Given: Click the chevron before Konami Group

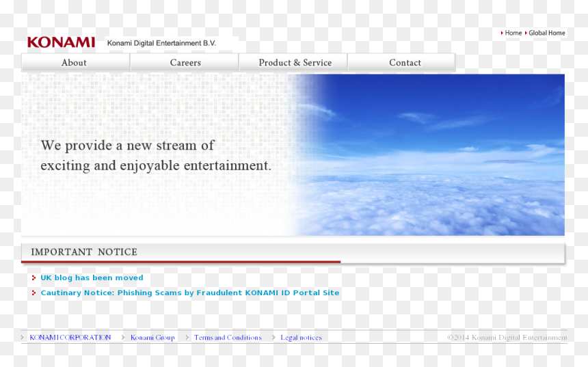Looking at the screenshot, I should (x=123, y=338).
